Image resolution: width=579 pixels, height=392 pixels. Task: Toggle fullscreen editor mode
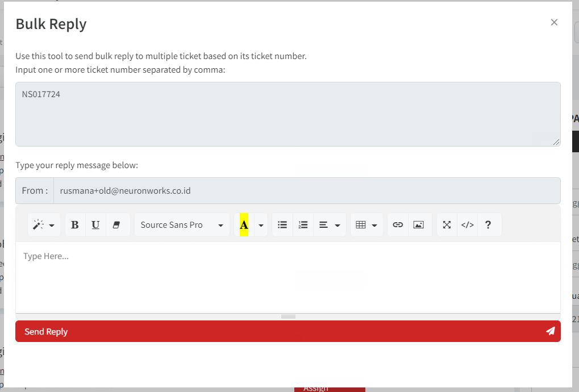click(447, 225)
